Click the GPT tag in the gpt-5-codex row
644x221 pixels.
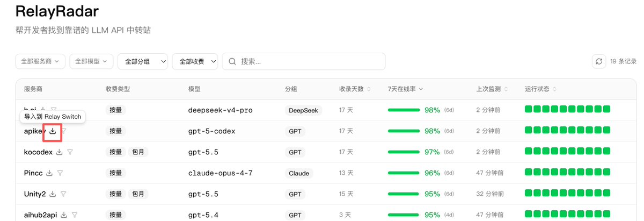295,131
